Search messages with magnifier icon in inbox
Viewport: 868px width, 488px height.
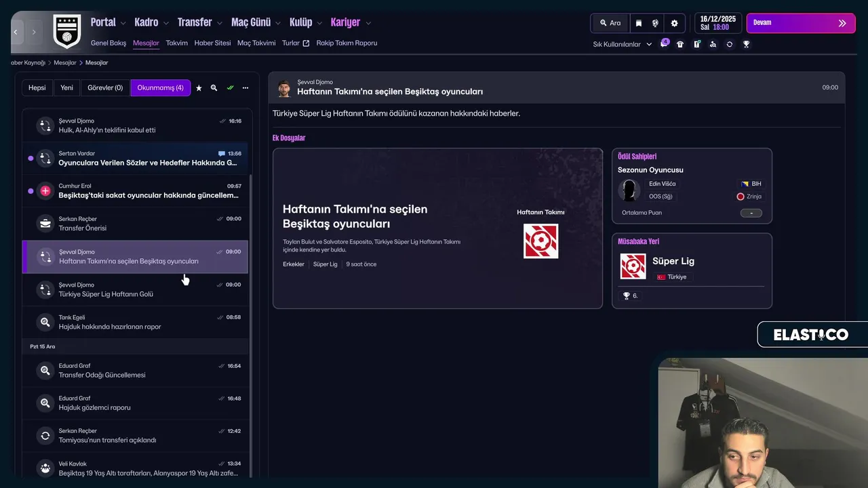214,88
